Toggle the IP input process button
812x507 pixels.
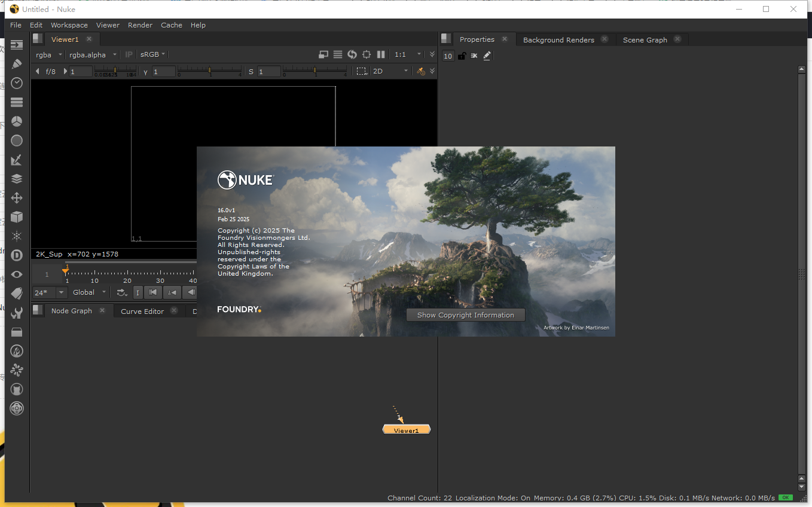click(x=129, y=54)
